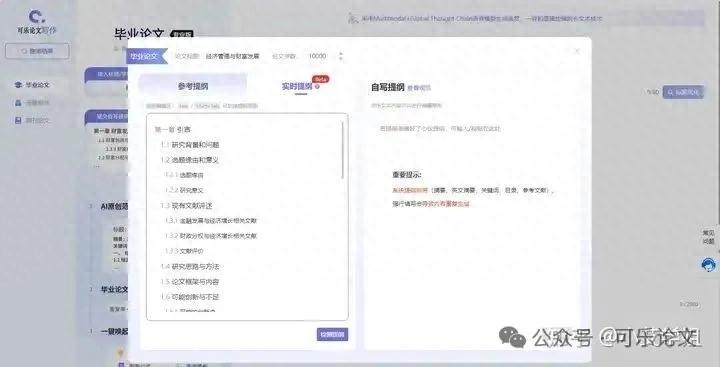Click the info icon next to 实时提纲
This screenshot has width=720, height=367.
(x=317, y=86)
